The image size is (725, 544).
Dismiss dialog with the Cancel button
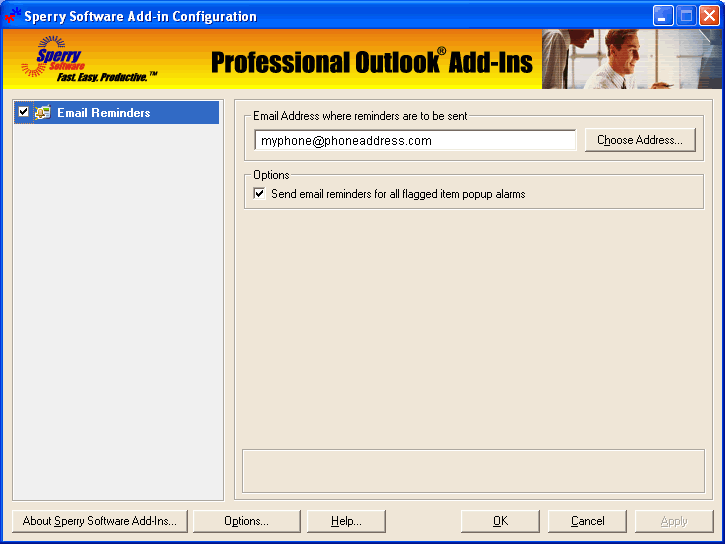tap(587, 521)
